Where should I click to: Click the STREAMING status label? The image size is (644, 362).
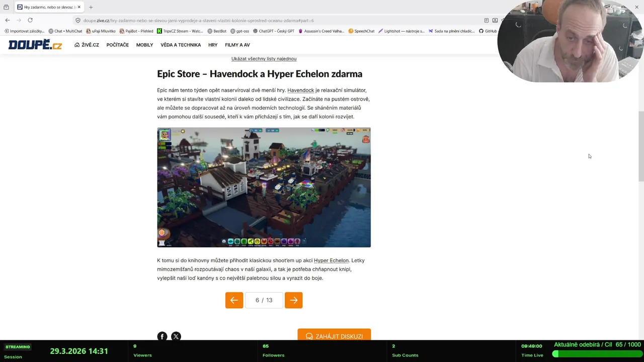coord(18,347)
